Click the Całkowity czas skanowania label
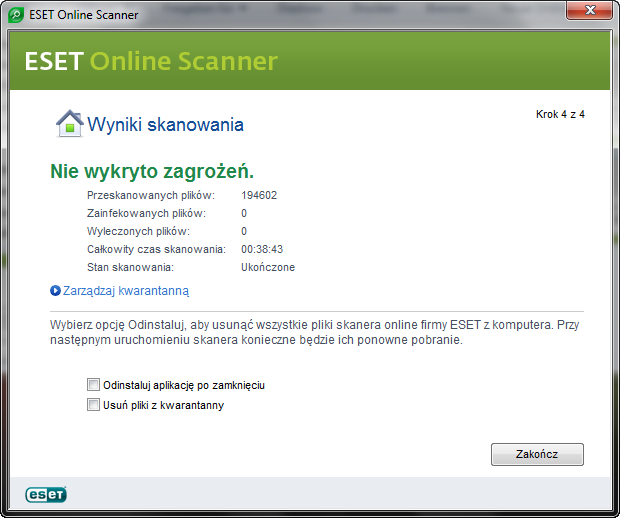Viewport: 620px width, 518px height. point(156,250)
